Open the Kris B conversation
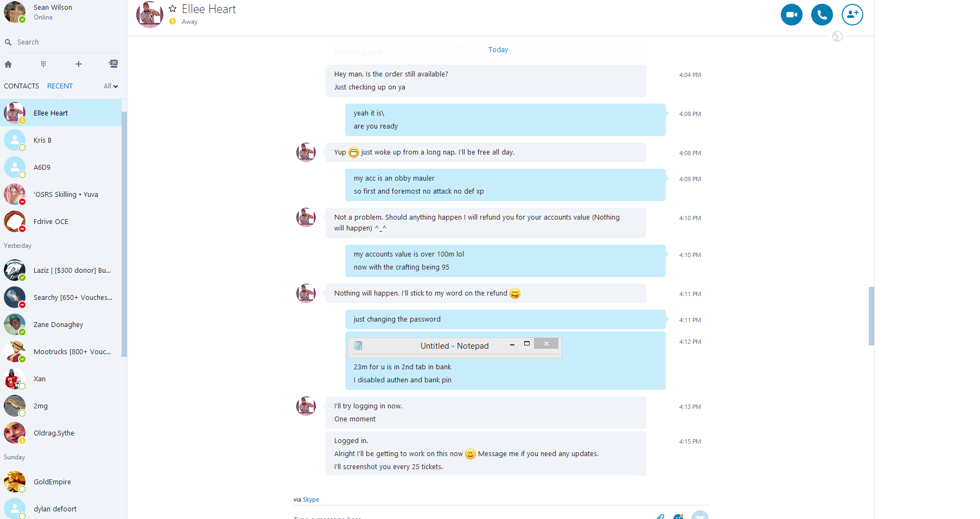This screenshot has width=980, height=519. (61, 140)
